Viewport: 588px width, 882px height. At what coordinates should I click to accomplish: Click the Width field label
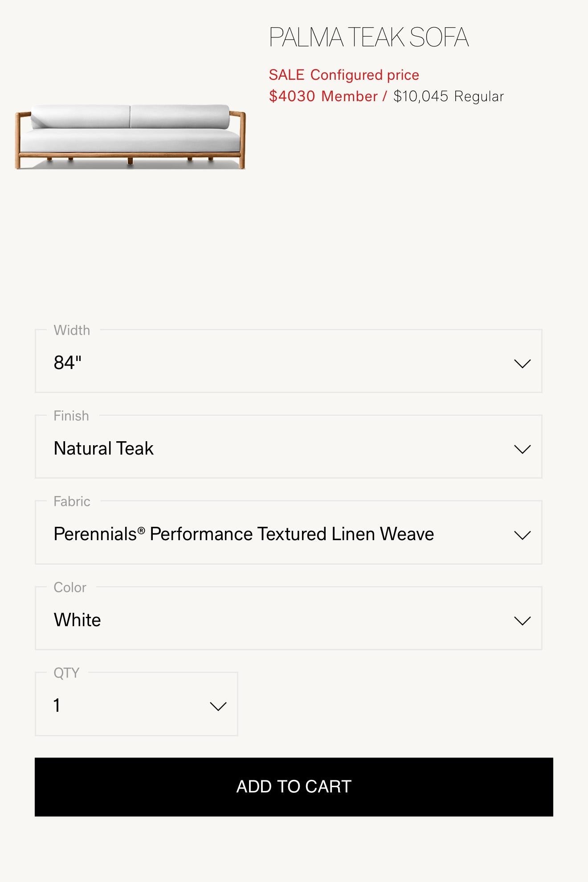72,330
